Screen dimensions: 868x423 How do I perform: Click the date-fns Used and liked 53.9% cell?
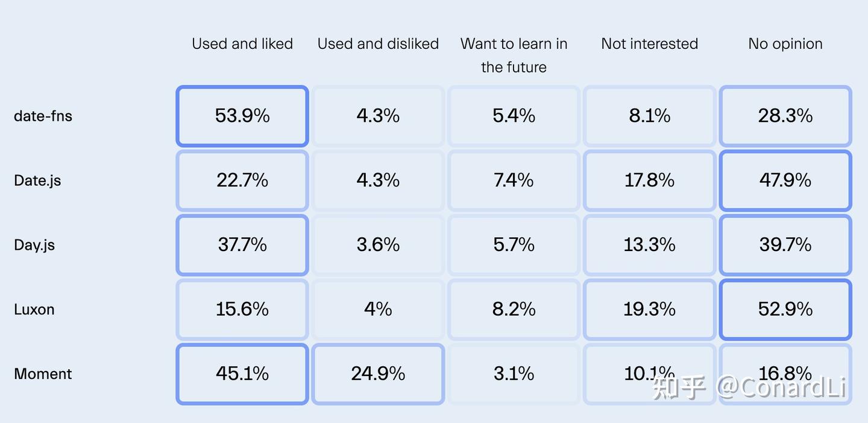point(242,116)
